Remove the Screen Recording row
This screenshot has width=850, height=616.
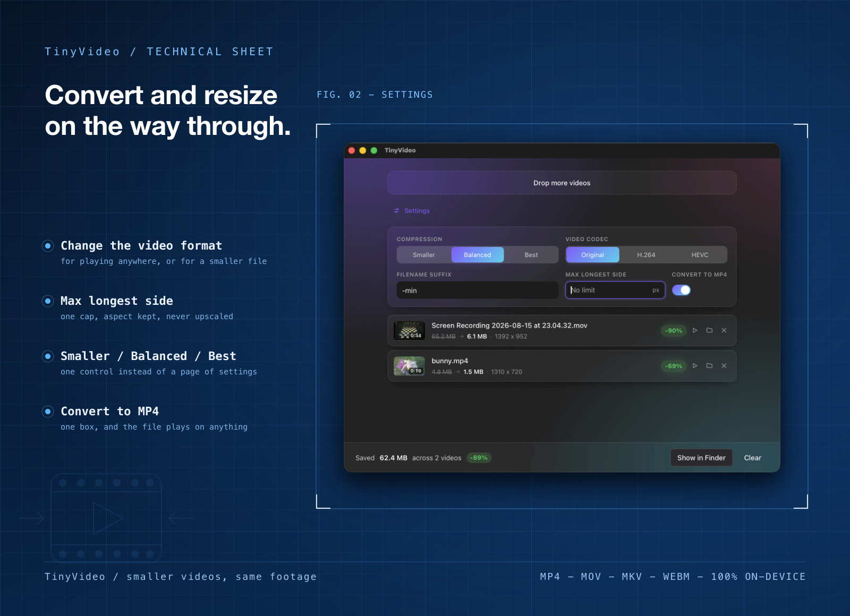click(x=724, y=330)
